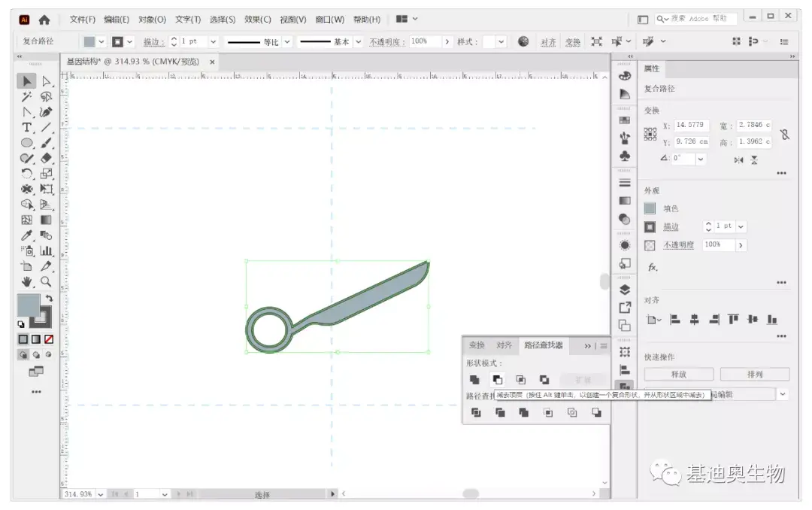Pick the Shape Builder tool

26,205
